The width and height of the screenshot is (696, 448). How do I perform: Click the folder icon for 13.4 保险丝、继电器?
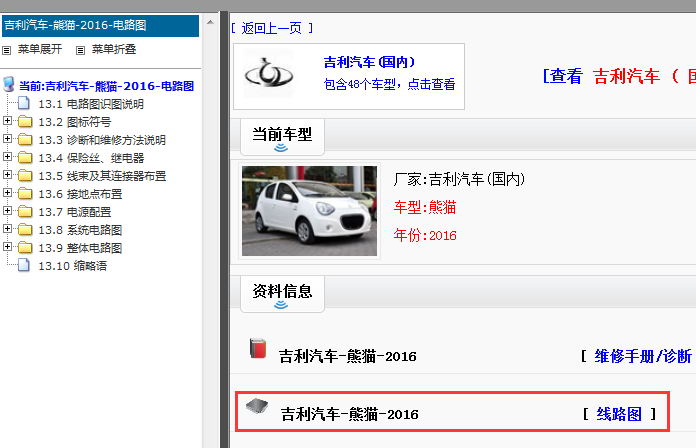pos(25,158)
